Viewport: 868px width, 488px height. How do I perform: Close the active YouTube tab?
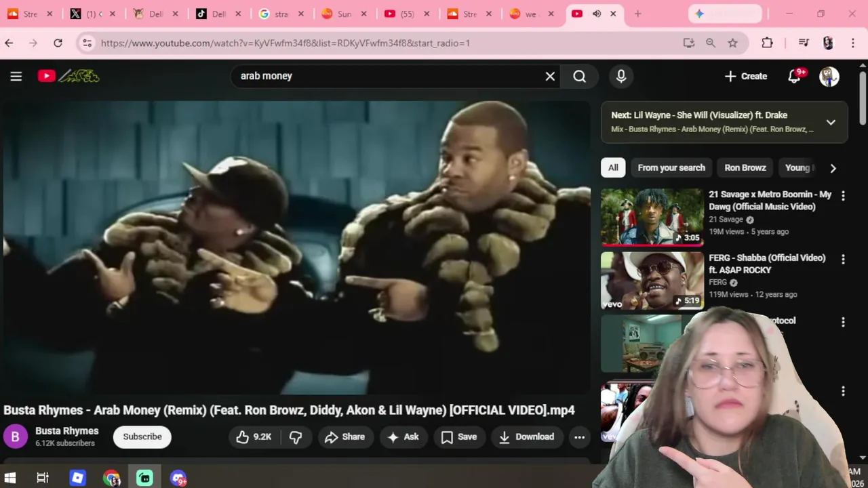[613, 14]
